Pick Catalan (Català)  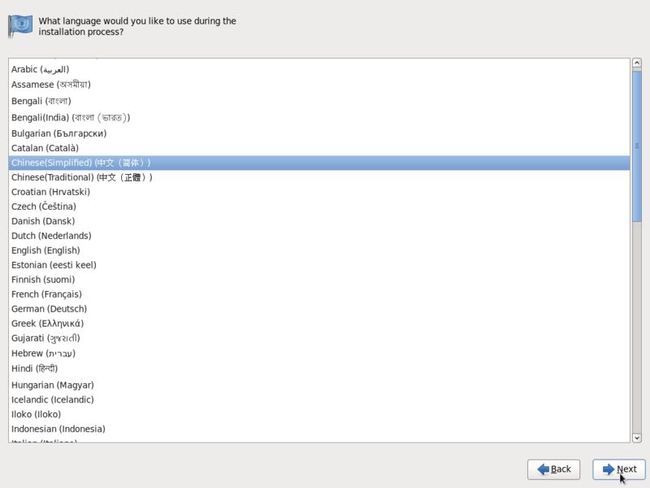point(319,148)
